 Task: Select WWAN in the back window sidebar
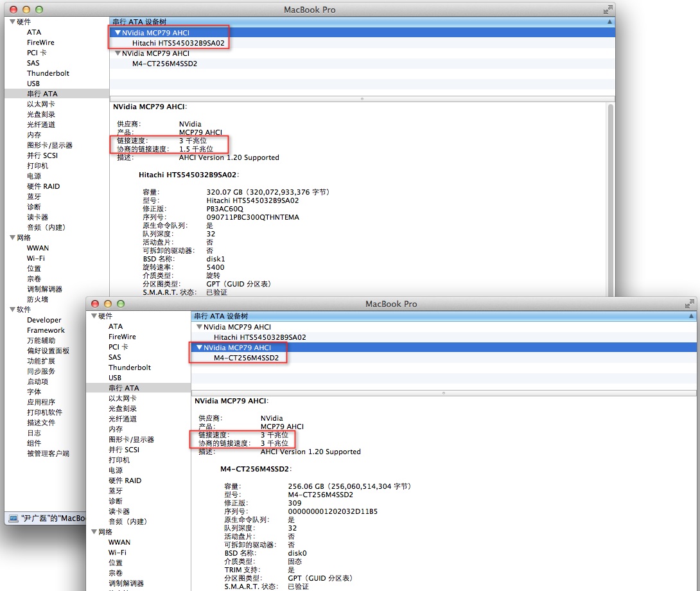tap(38, 248)
